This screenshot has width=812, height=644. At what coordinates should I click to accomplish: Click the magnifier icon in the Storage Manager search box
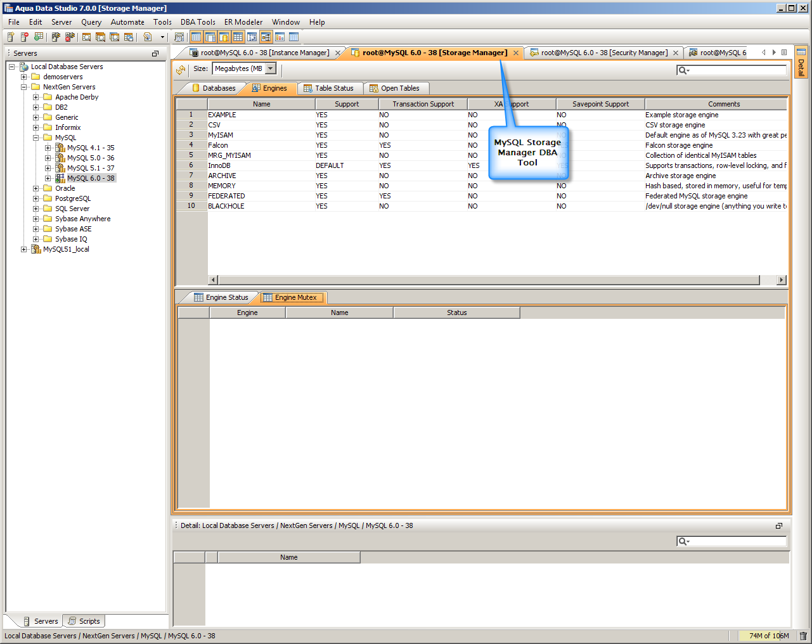[x=683, y=70]
